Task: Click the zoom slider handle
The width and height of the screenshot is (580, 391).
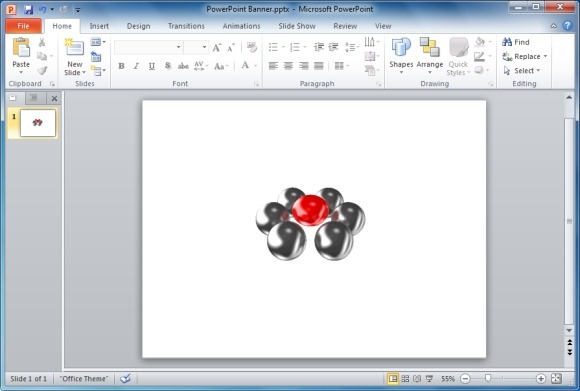Action: coord(488,378)
